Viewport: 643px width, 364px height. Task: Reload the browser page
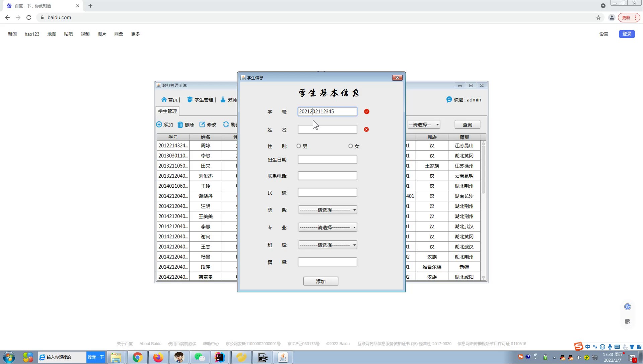29,17
